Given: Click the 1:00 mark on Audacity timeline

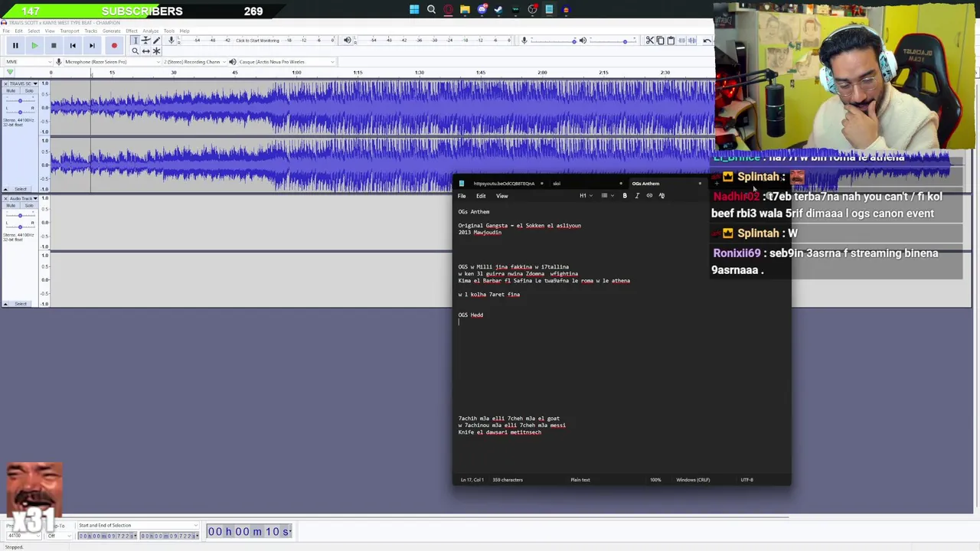Looking at the screenshot, I should pyautogui.click(x=296, y=73).
